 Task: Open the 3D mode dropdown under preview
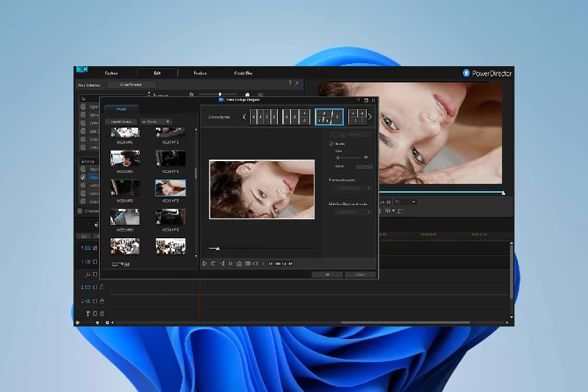tap(393, 211)
